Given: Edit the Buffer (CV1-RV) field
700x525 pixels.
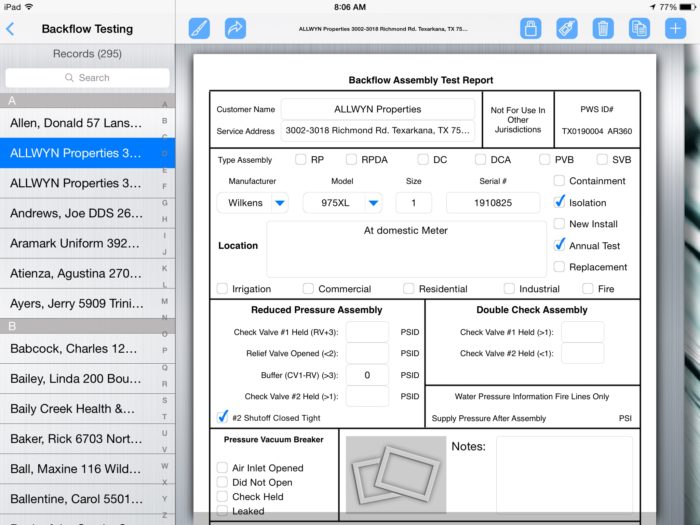Looking at the screenshot, I should click(367, 375).
